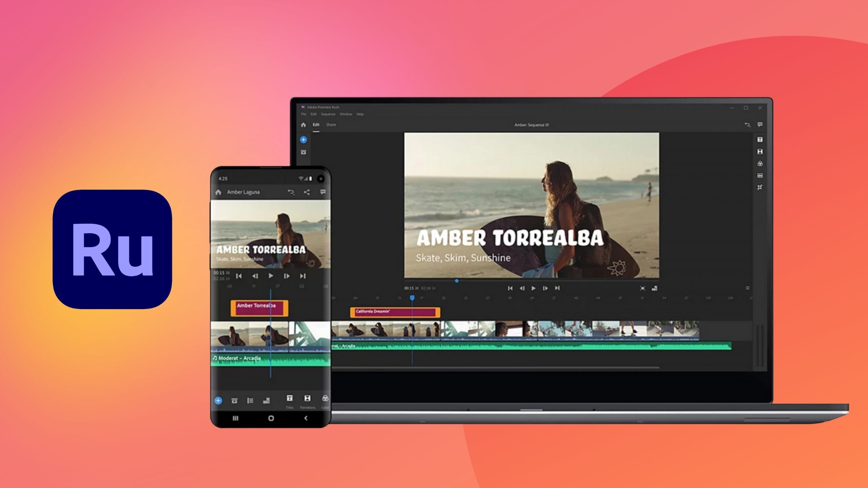Tap the Expand Audio bars icon on the phone

267,401
